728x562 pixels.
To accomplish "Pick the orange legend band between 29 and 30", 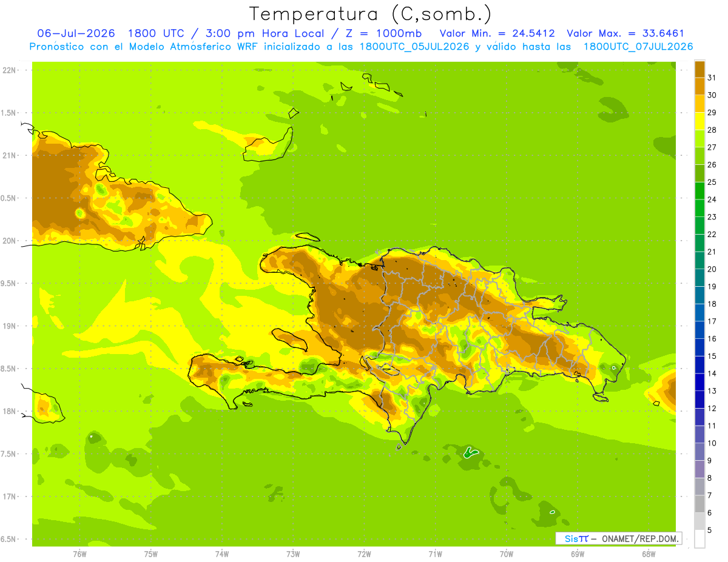I will (x=699, y=104).
